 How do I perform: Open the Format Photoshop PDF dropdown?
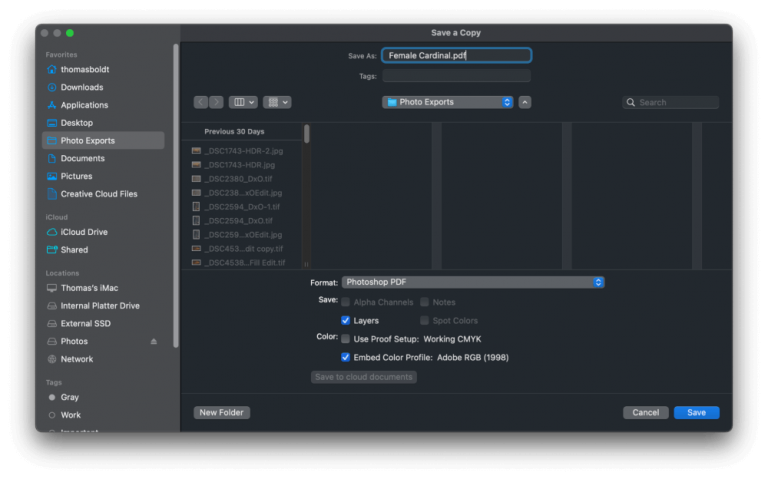tap(473, 283)
